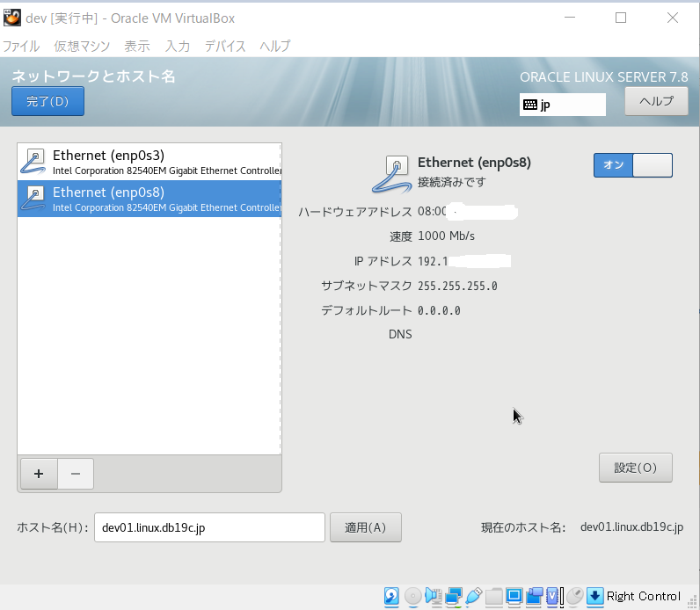Maximize the VirtualBox window
This screenshot has width=700, height=610.
621,18
